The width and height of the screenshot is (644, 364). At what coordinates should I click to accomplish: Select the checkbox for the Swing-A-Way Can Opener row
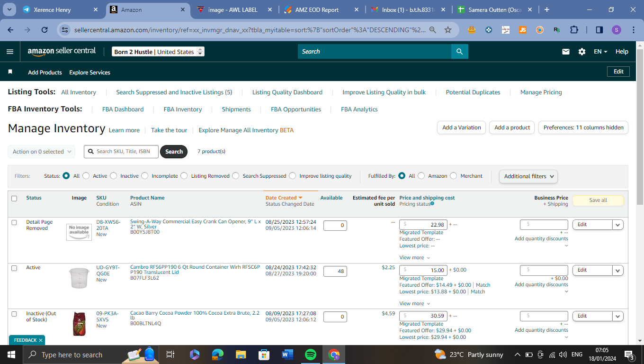click(x=14, y=222)
